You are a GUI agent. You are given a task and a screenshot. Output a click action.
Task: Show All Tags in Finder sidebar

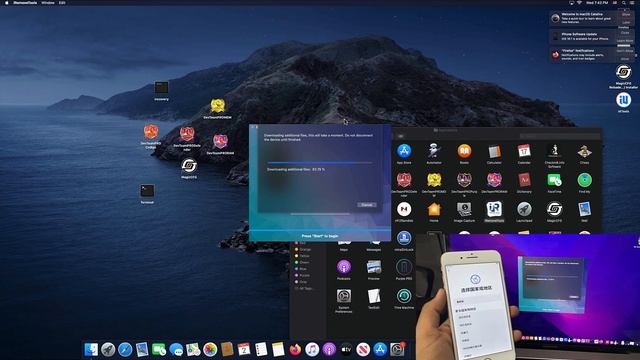click(x=305, y=289)
